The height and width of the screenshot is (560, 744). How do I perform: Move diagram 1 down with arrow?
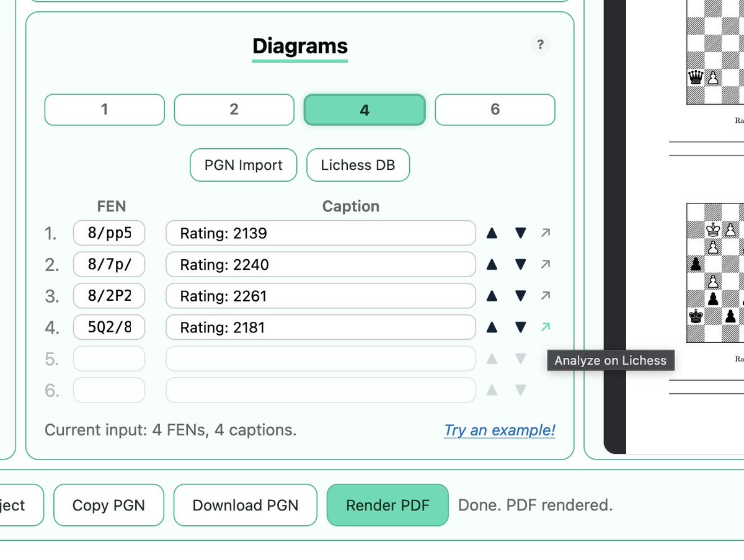coord(521,233)
